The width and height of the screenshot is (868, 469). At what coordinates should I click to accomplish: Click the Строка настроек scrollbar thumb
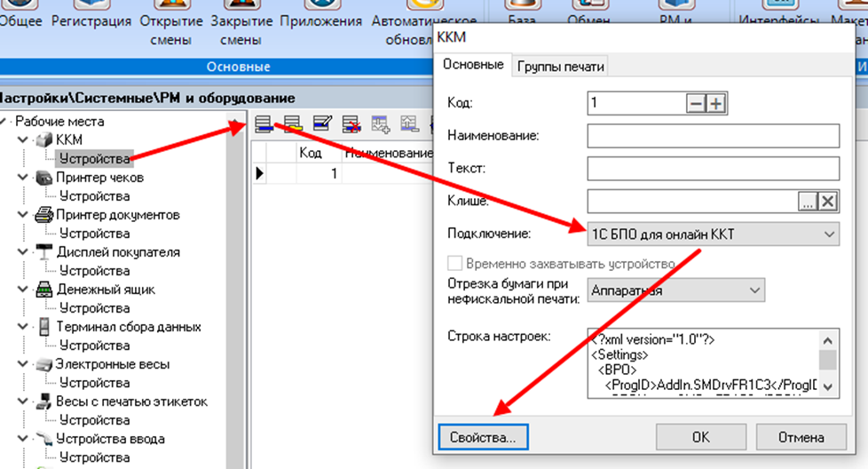[827, 360]
